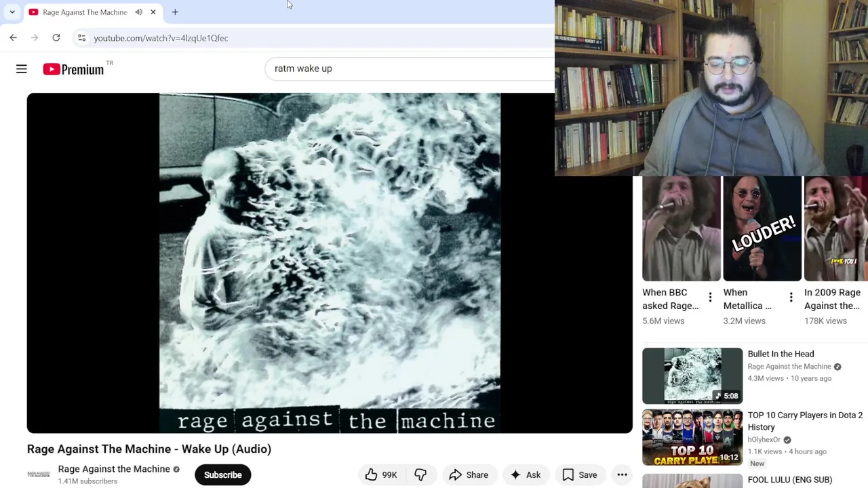Like the video with 99K likes
The width and height of the screenshot is (868, 488).
380,474
